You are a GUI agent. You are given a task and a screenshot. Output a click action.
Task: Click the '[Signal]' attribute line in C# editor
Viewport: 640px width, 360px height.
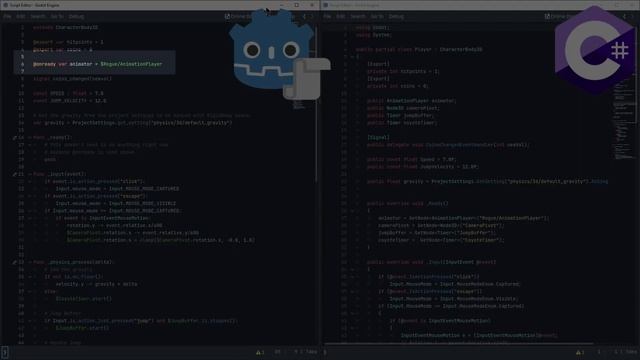[378, 138]
